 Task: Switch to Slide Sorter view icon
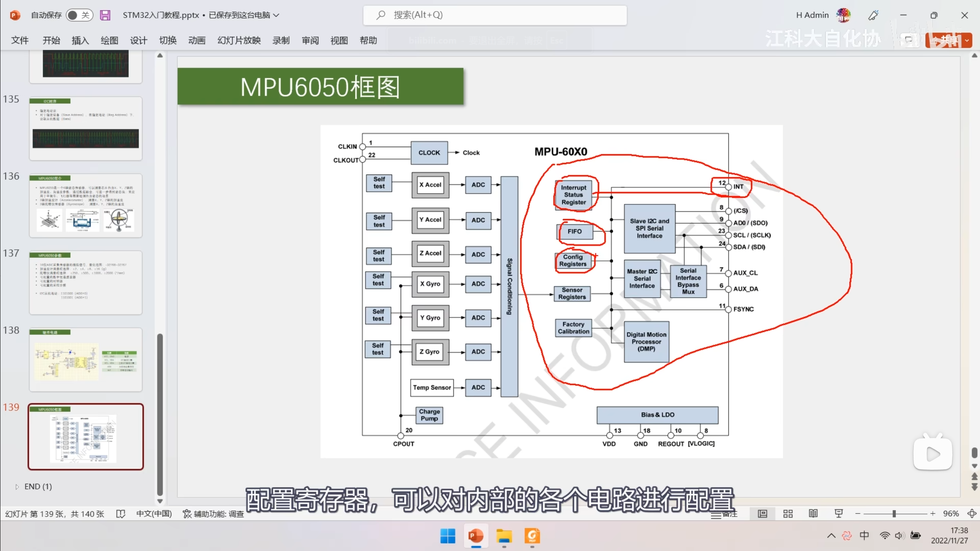tap(788, 514)
